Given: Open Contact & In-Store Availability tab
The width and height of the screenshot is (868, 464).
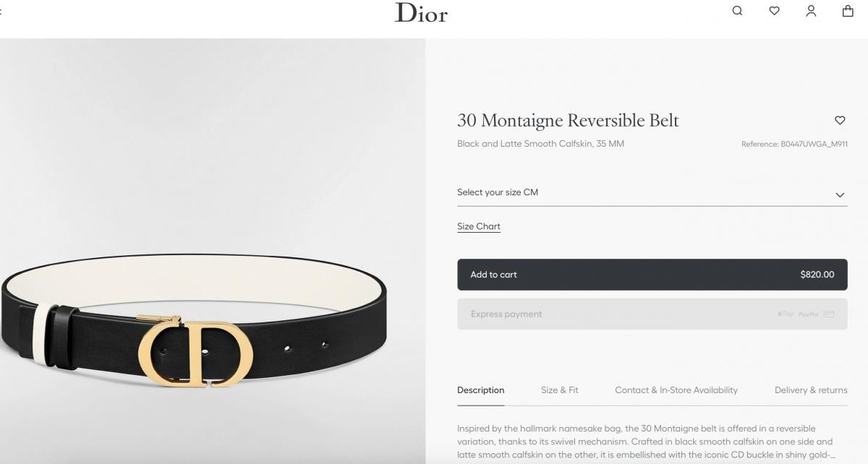Looking at the screenshot, I should tap(676, 390).
